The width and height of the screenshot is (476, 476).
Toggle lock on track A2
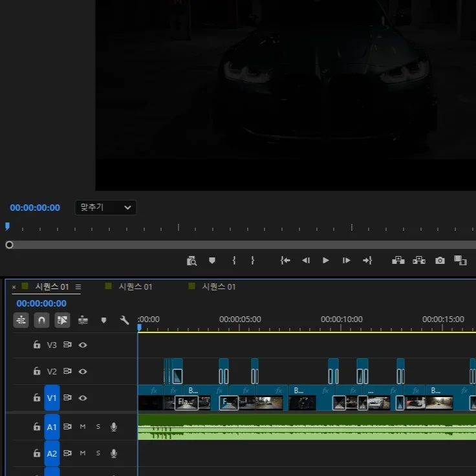(37, 453)
